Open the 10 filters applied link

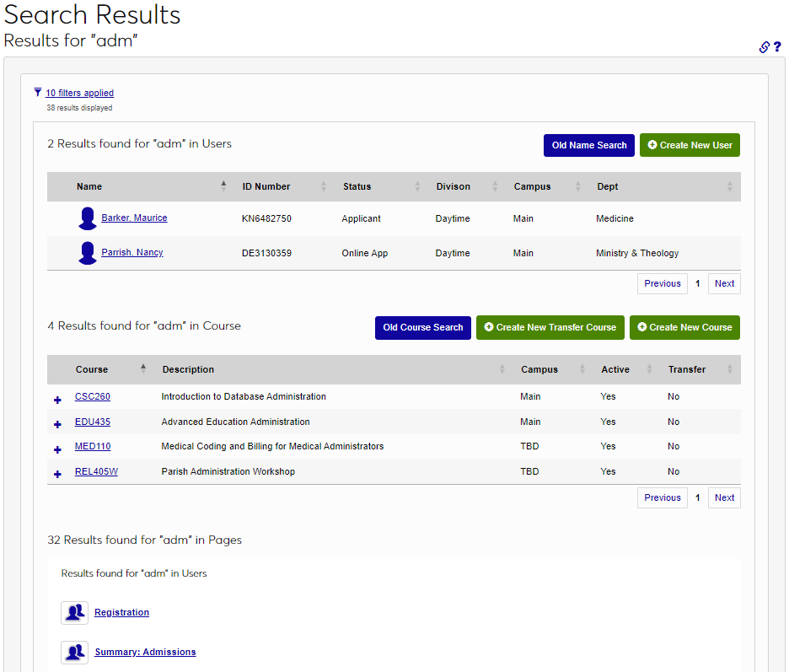pyautogui.click(x=79, y=93)
